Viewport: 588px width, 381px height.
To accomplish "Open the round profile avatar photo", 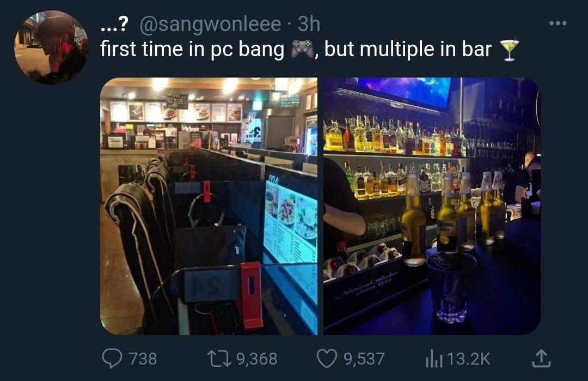I will pyautogui.click(x=51, y=47).
